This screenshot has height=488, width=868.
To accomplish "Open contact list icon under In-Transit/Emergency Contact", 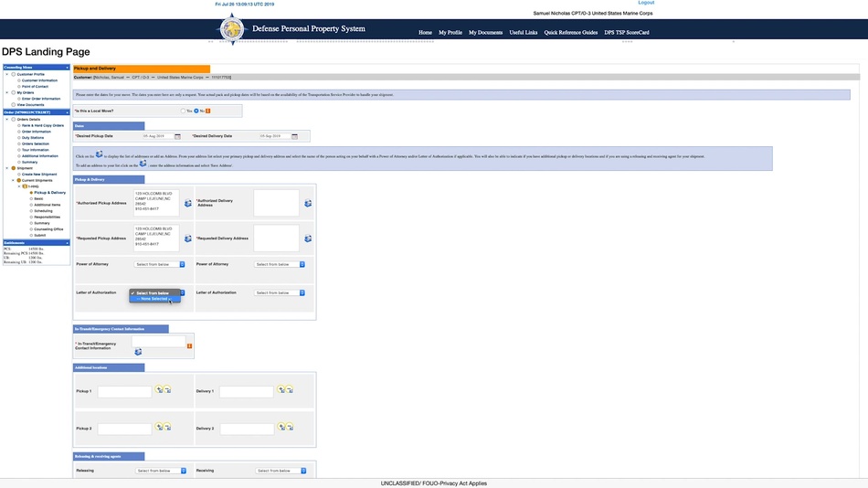I will (x=138, y=352).
